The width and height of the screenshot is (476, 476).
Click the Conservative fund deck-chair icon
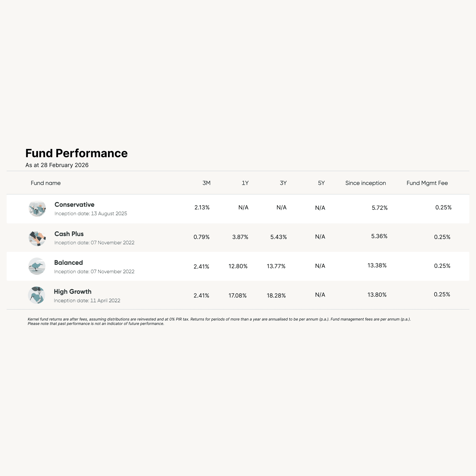pos(37,209)
